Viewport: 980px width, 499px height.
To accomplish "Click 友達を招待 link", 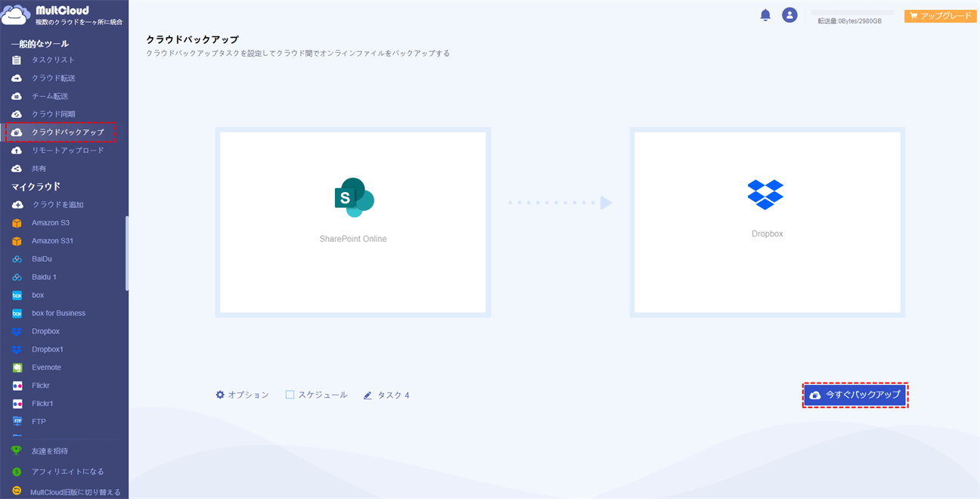I will 50,451.
